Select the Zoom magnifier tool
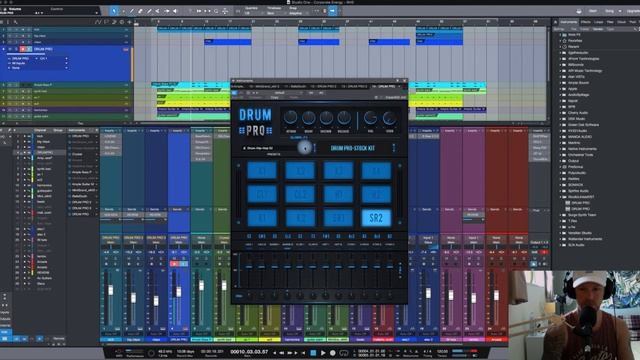 pyautogui.click(x=216, y=11)
